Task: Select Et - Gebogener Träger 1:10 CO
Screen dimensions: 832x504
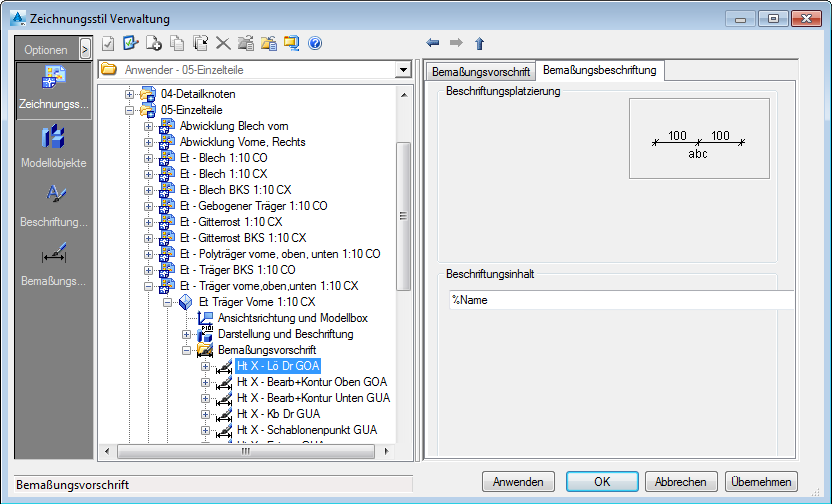Action: pyautogui.click(x=254, y=206)
